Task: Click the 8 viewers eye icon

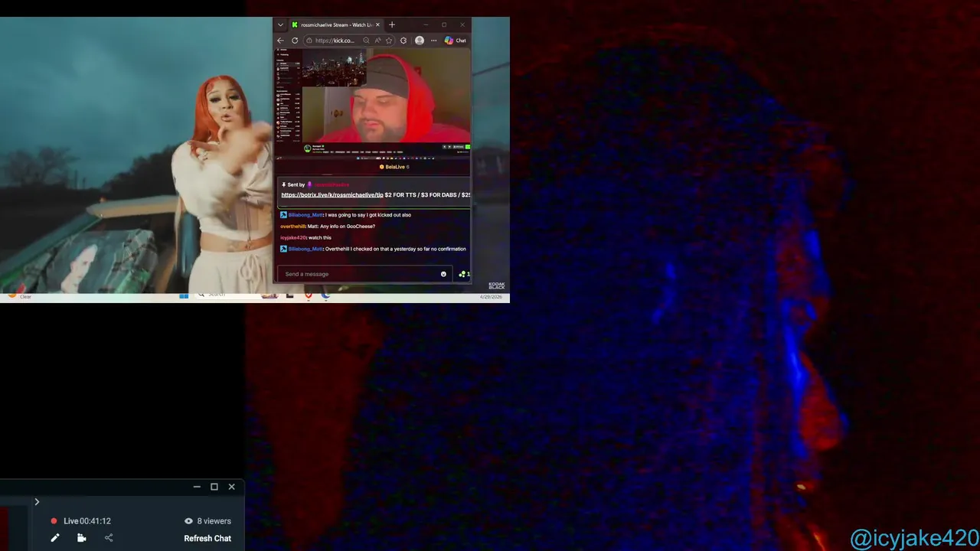Action: pos(188,521)
